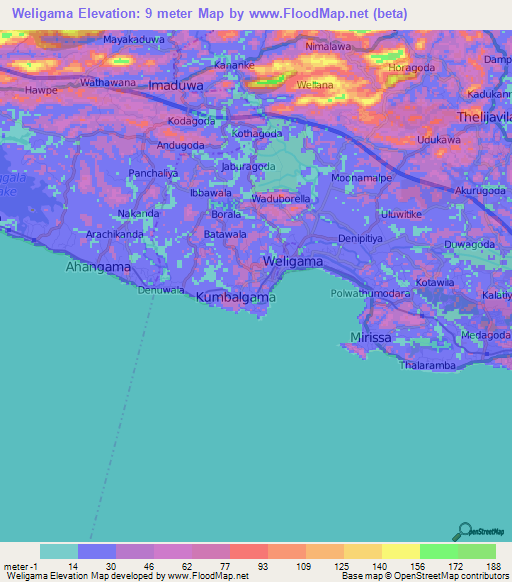The image size is (512, 582).
Task: Click the 'Kotawila' label
Action: pos(435,282)
